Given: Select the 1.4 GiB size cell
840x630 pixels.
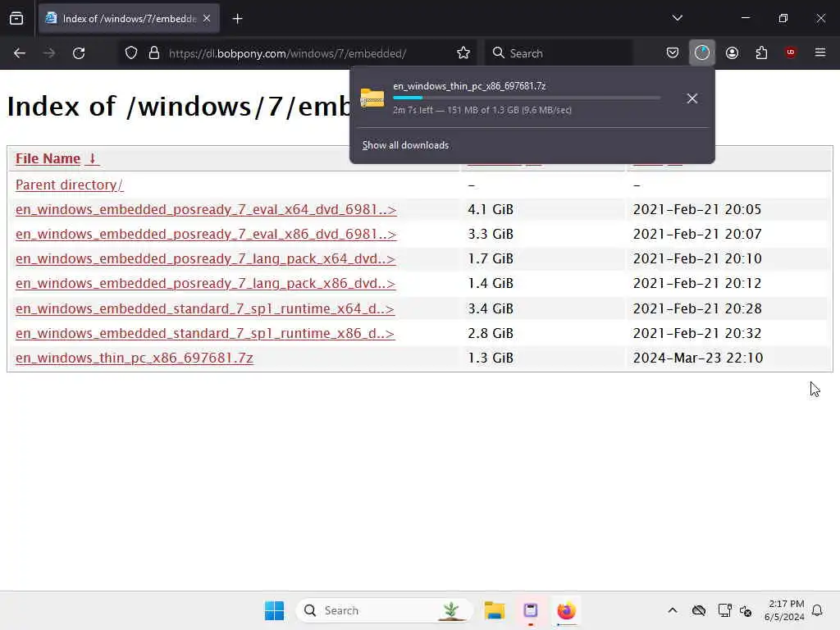Looking at the screenshot, I should (491, 283).
